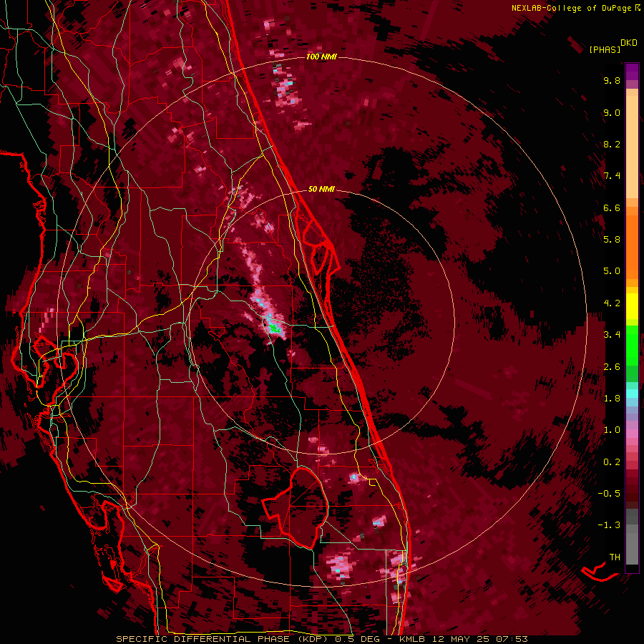Screen dimensions: 644x644
Task: Click the TH threshold label on color scale
Action: click(x=615, y=557)
